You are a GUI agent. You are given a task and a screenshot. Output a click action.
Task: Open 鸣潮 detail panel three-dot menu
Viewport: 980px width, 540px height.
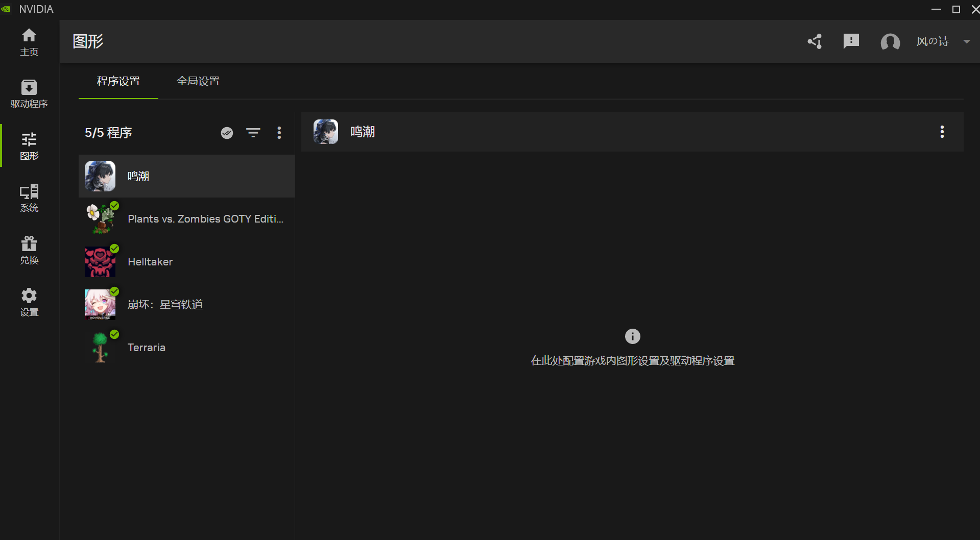pyautogui.click(x=942, y=132)
